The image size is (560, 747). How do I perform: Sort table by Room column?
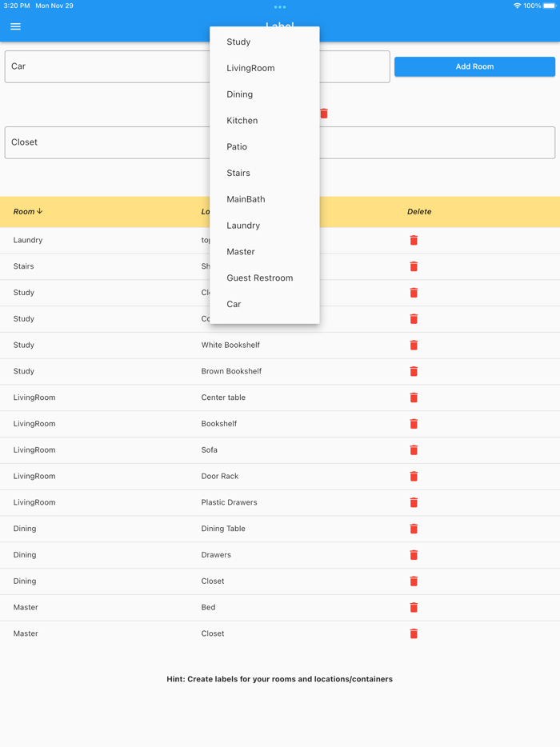28,212
